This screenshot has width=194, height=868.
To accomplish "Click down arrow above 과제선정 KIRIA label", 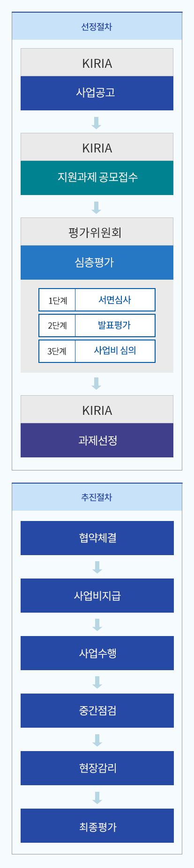I will (x=97, y=383).
